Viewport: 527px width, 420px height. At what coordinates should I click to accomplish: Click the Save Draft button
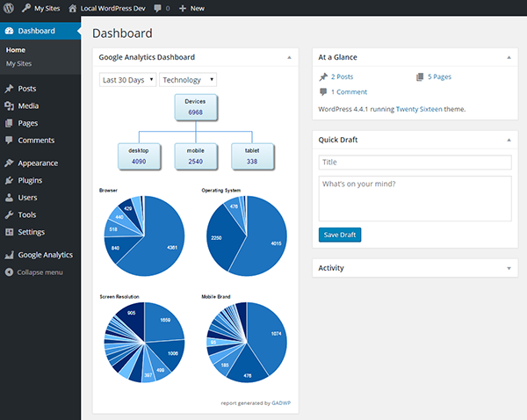pos(340,235)
